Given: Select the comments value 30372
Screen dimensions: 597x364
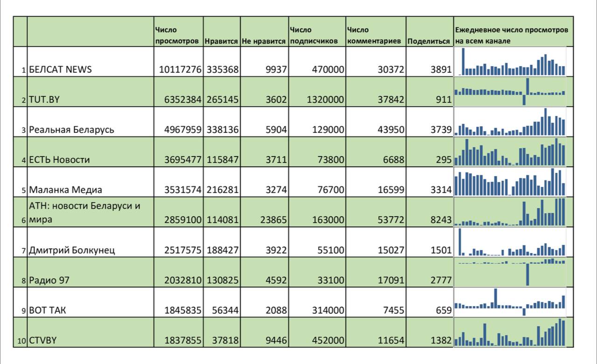Looking at the screenshot, I should click(391, 70).
